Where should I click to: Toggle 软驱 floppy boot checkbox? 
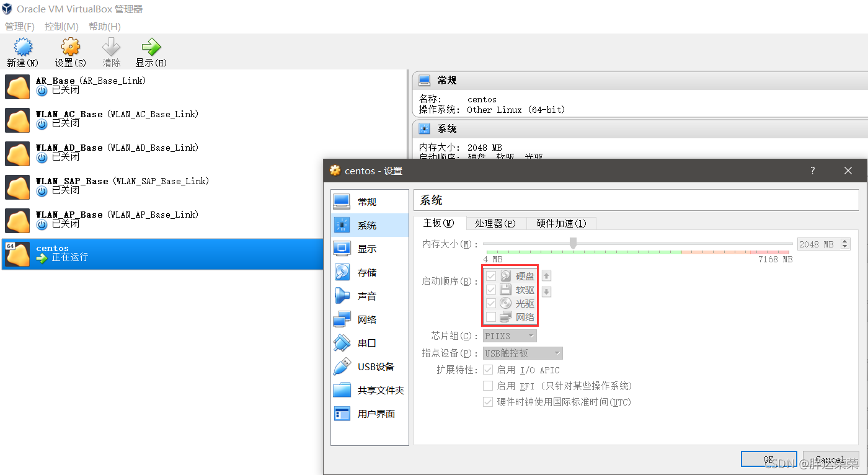click(491, 290)
